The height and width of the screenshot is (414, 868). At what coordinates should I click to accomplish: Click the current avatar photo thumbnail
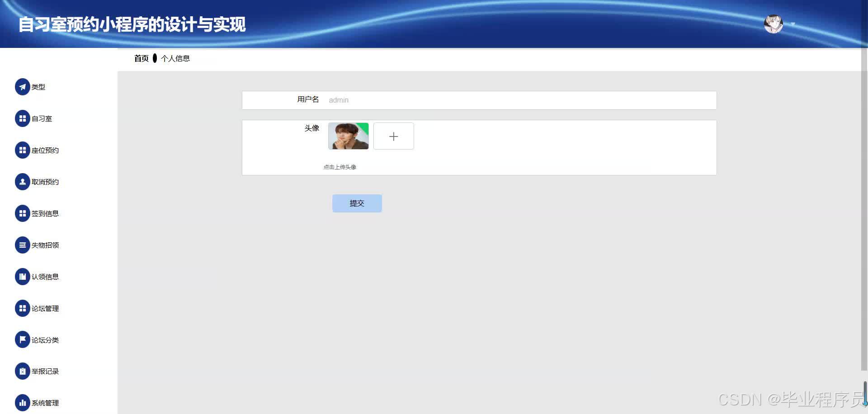(348, 136)
